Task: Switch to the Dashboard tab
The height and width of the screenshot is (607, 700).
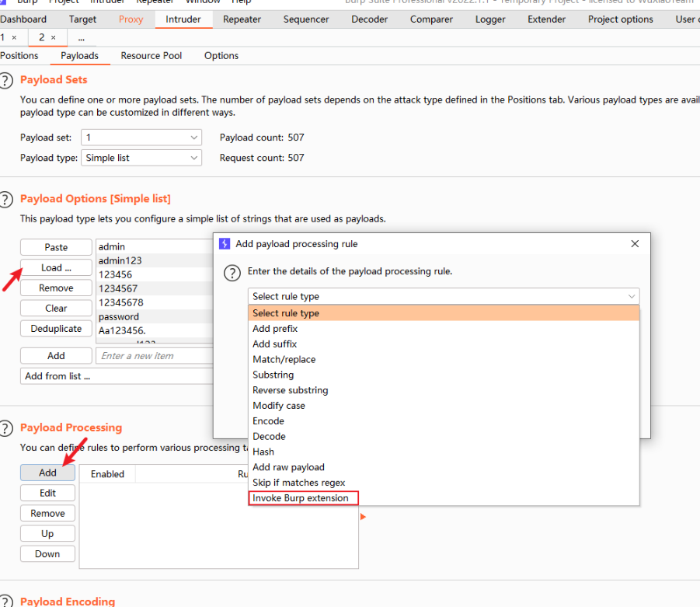Action: (x=23, y=19)
